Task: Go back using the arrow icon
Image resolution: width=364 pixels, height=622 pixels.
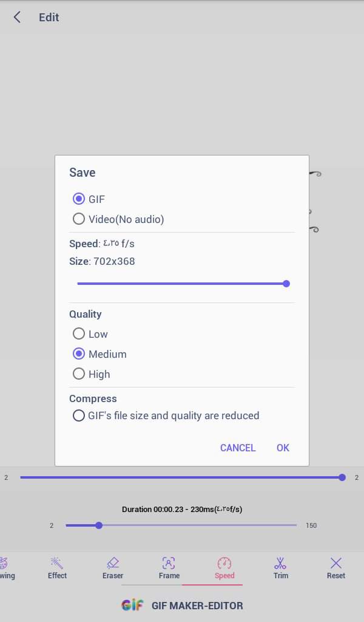Action: coord(17,17)
